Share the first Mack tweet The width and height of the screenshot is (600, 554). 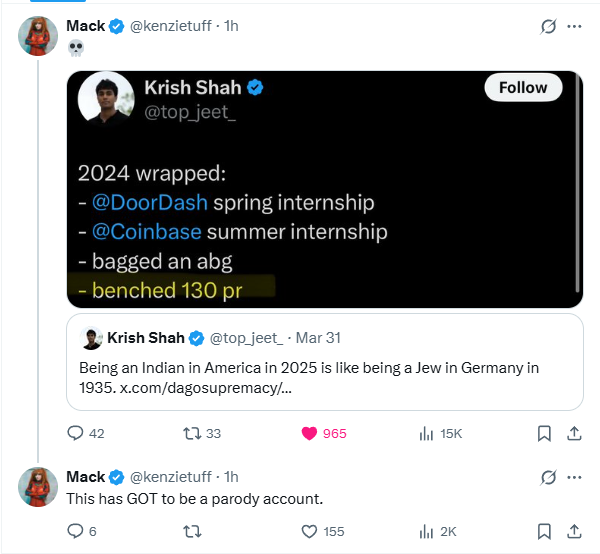click(574, 433)
